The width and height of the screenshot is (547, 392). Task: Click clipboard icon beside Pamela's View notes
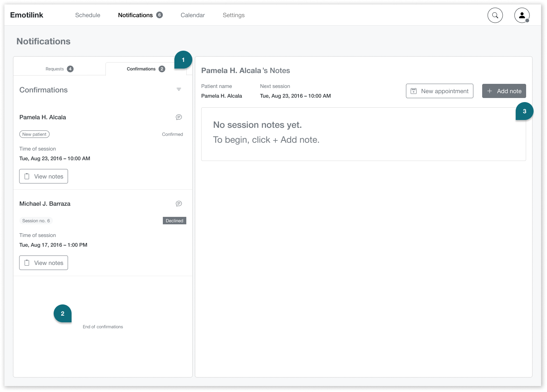click(26, 176)
